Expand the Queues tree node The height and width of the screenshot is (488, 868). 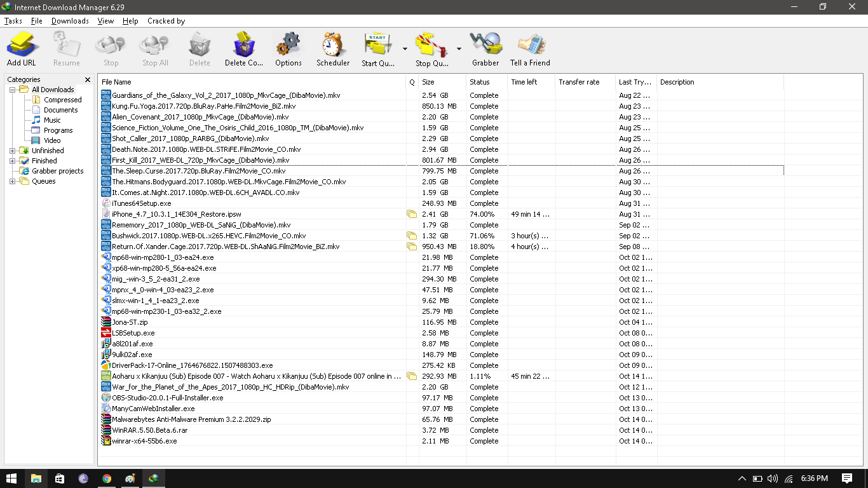(11, 181)
